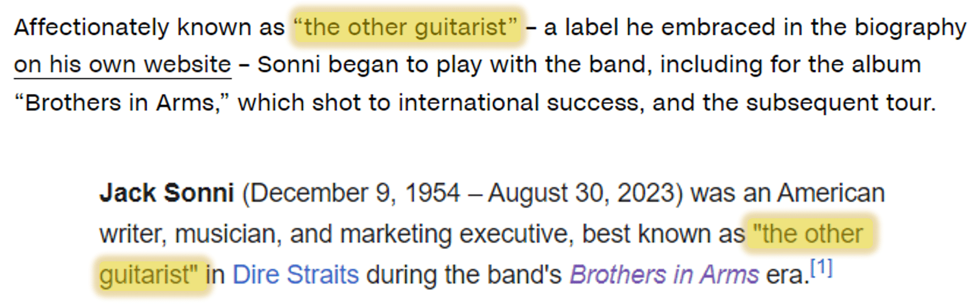
Task: Click highlighted "the other guitarist" in top paragraph
Action: pos(407,27)
